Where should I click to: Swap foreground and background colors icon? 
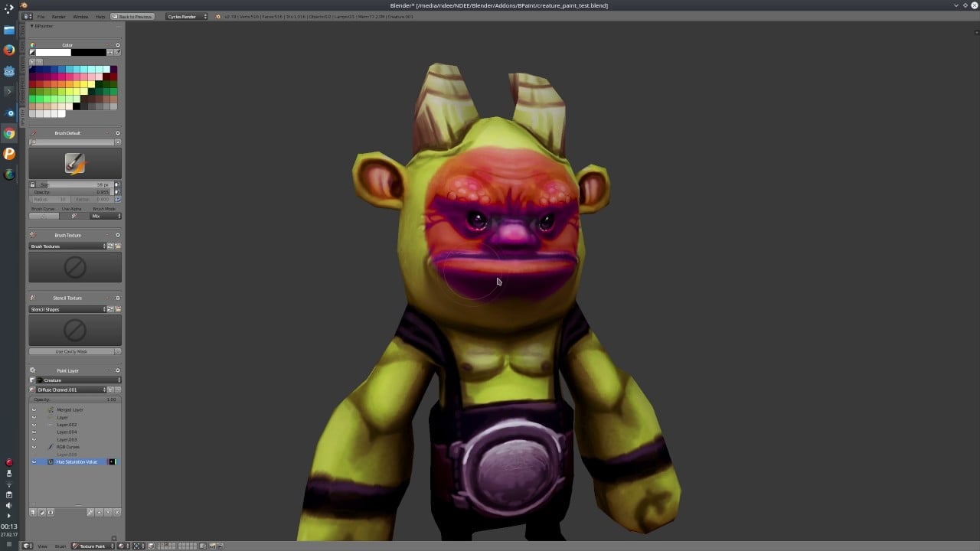(x=109, y=52)
